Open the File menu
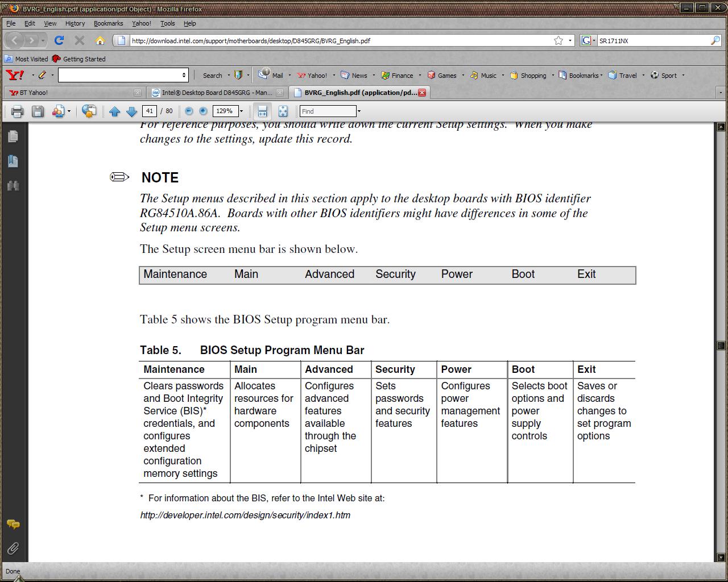Image resolution: width=728 pixels, height=582 pixels. (11, 23)
